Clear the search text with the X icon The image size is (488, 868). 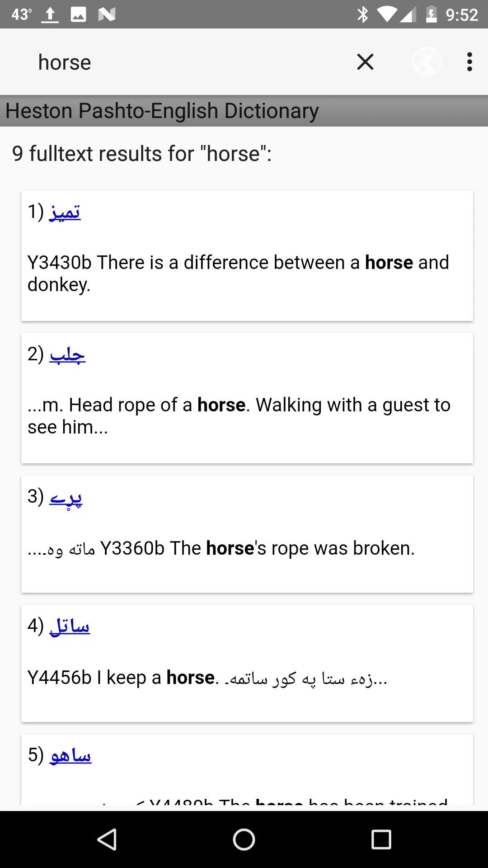tap(365, 62)
